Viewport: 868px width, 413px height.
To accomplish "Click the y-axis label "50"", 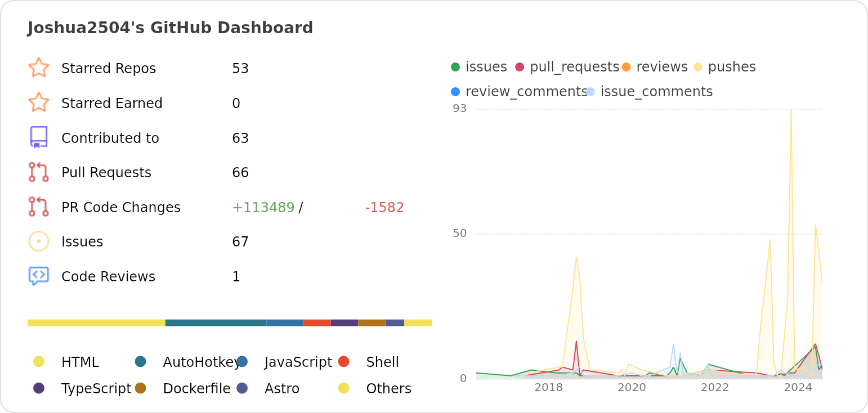I will pyautogui.click(x=460, y=234).
